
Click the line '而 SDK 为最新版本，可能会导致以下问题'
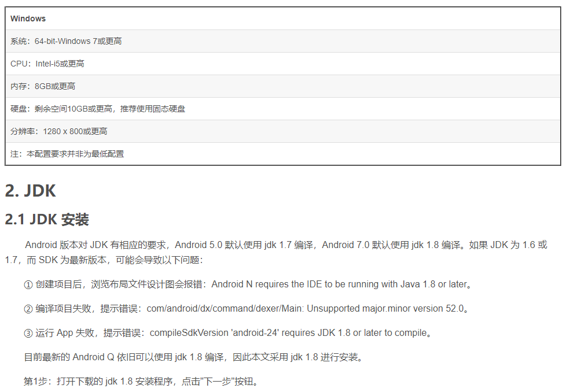(x=115, y=260)
